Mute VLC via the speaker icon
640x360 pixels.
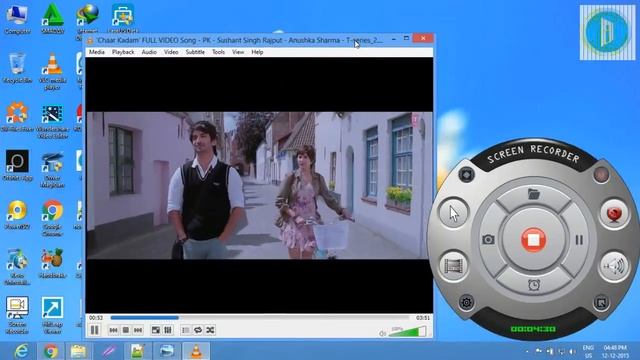pos(382,333)
